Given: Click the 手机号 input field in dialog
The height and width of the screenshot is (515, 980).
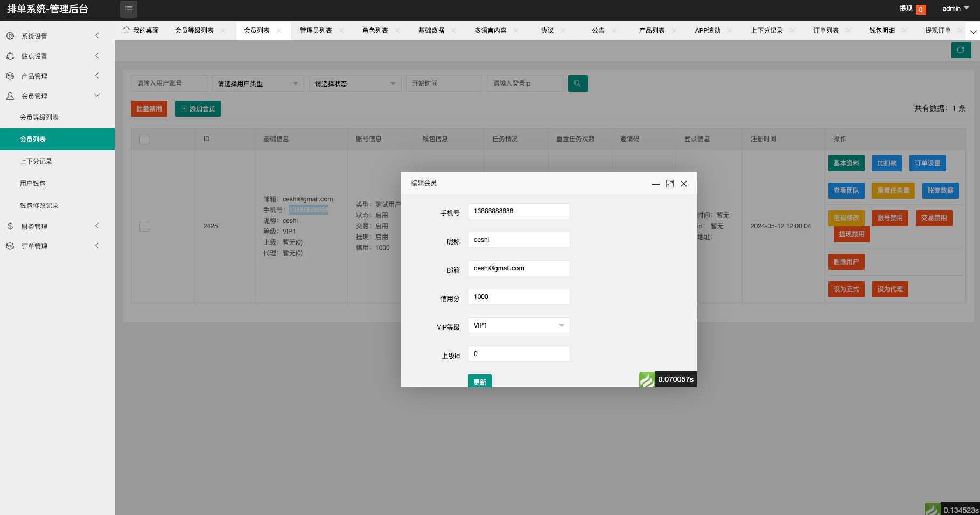Looking at the screenshot, I should tap(519, 211).
